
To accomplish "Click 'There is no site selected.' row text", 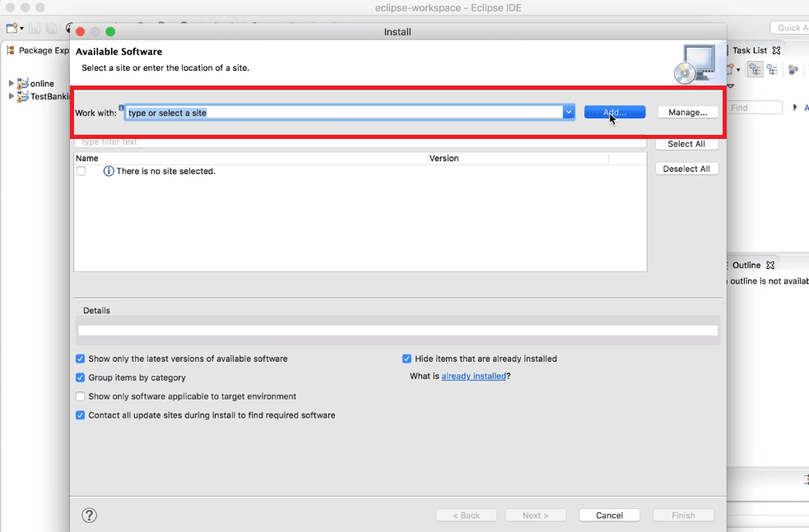I will (165, 171).
